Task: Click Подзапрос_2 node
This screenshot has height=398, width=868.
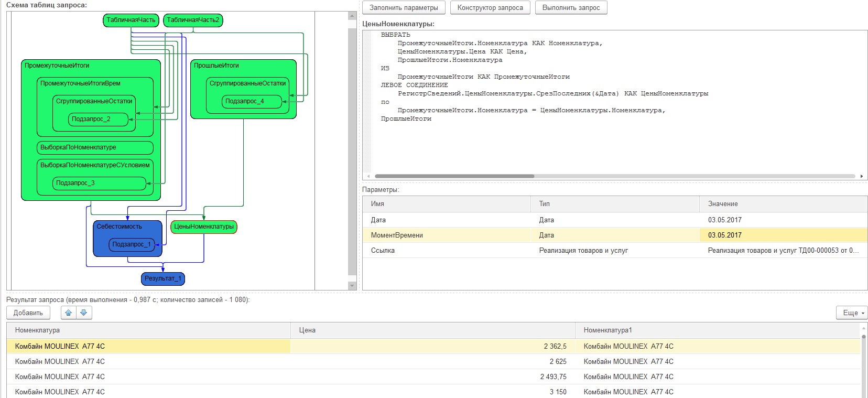Action: click(x=98, y=119)
